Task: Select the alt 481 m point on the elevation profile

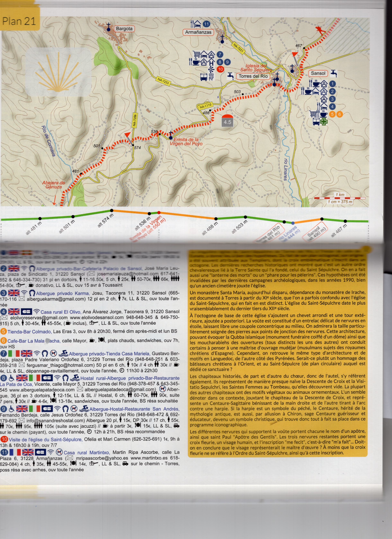Action: 40,218
